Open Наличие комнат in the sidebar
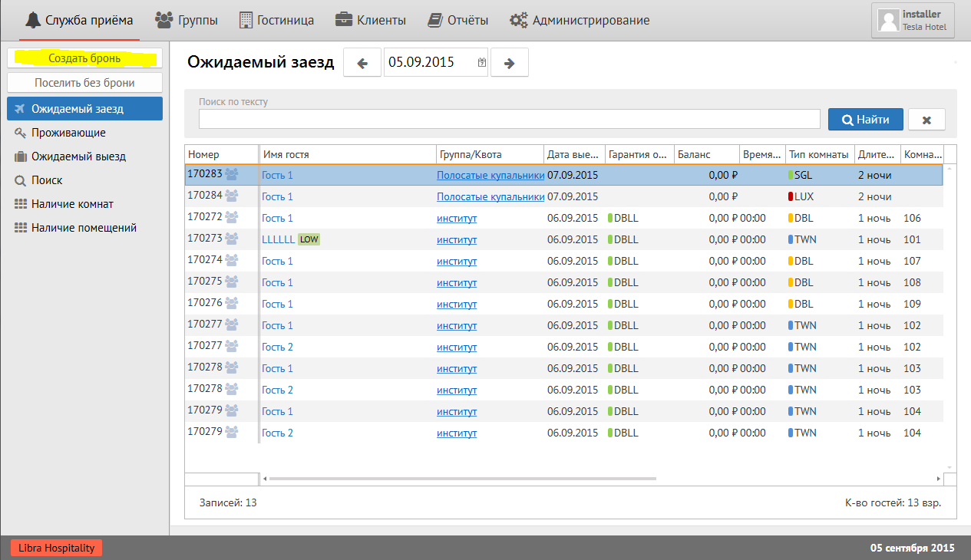 (x=72, y=204)
